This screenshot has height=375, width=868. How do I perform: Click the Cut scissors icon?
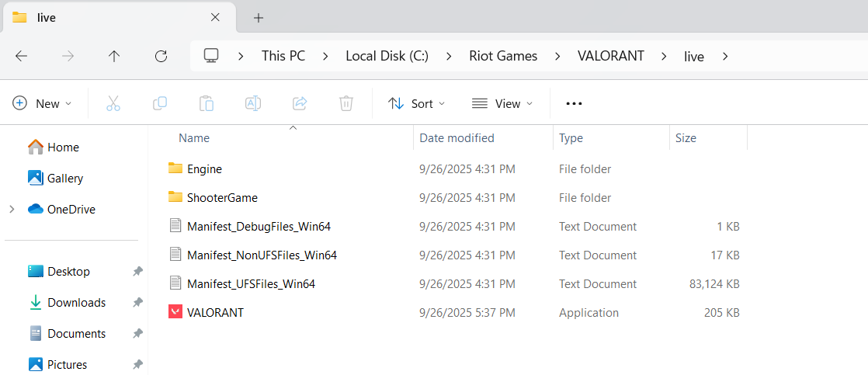click(x=113, y=103)
